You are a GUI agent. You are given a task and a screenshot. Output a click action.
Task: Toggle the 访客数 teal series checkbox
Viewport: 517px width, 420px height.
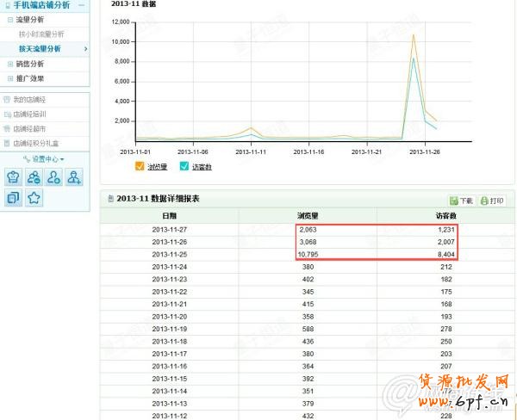coord(184,166)
